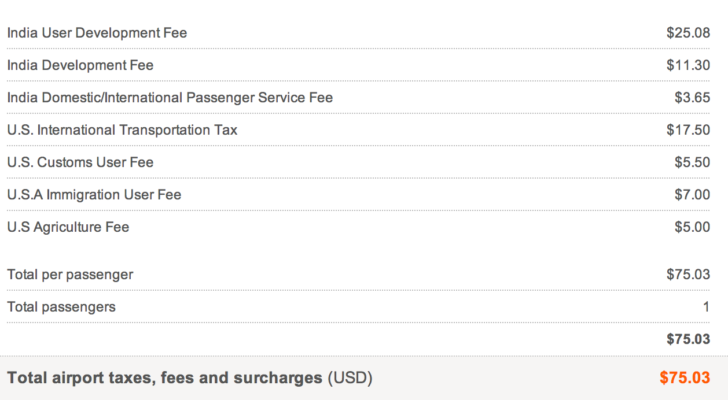Select the $11.30 amount
The image size is (728, 400).
pos(688,65)
